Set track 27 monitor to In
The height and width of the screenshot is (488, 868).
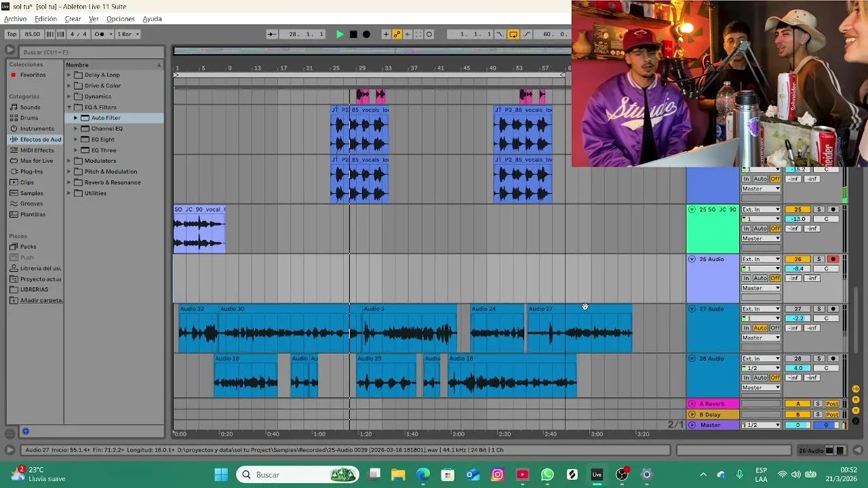tap(746, 328)
